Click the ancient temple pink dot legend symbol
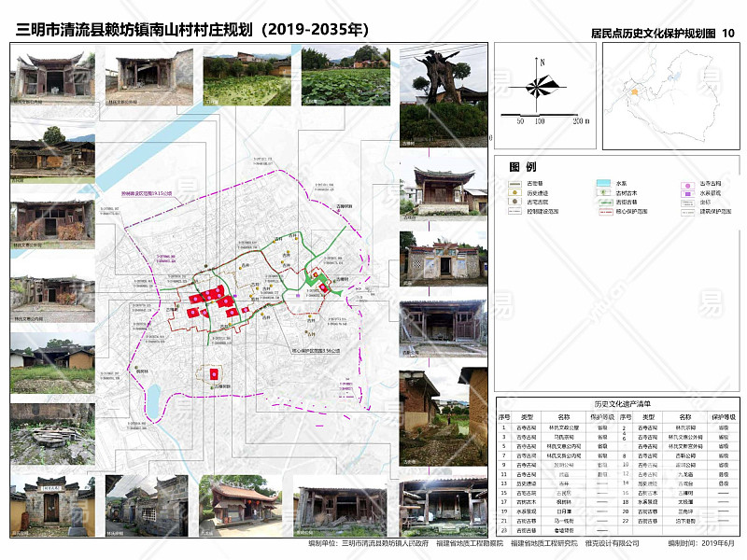 pos(687,185)
